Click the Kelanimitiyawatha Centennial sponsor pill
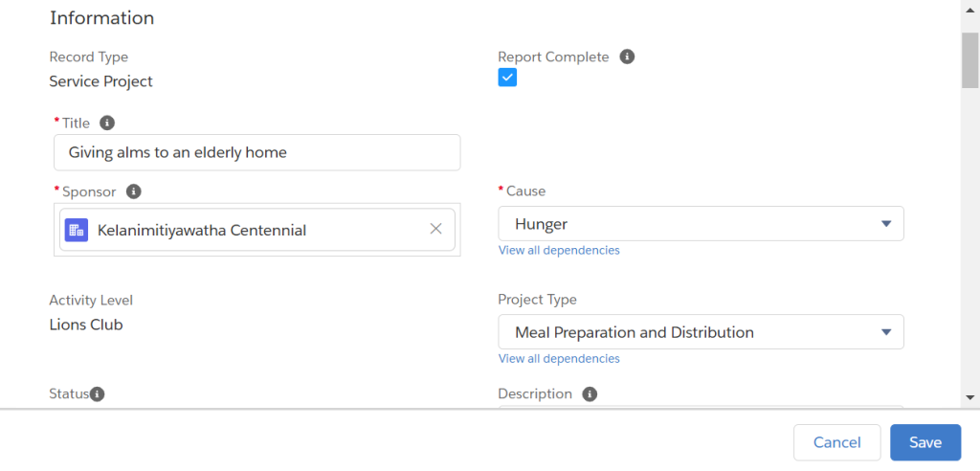This screenshot has width=980, height=471. (x=256, y=230)
